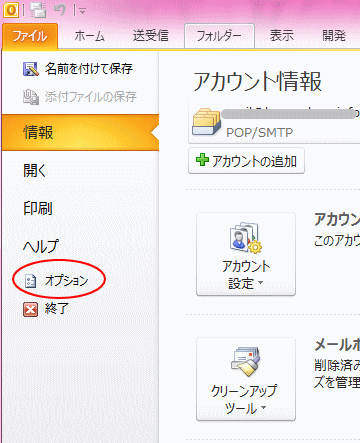The image size is (360, 443).
Task: Click the Send/Receive quick access icon
Action: 38,10
